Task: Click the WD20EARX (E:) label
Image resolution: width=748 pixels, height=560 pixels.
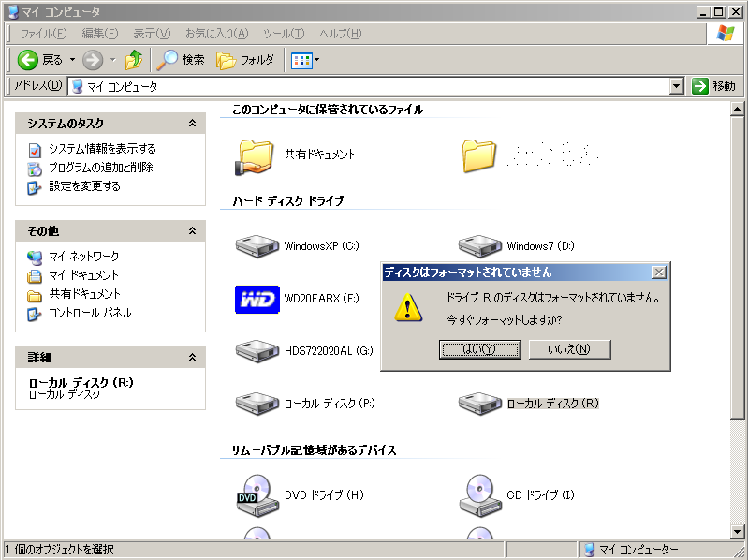Action: (321, 299)
